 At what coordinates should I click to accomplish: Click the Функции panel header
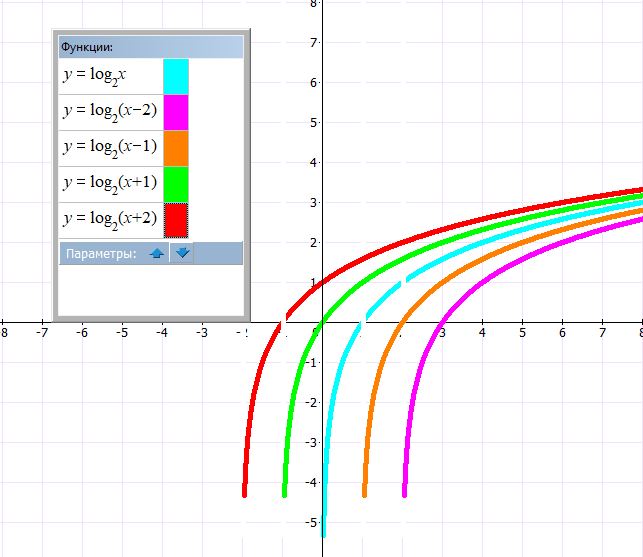pyautogui.click(x=150, y=47)
